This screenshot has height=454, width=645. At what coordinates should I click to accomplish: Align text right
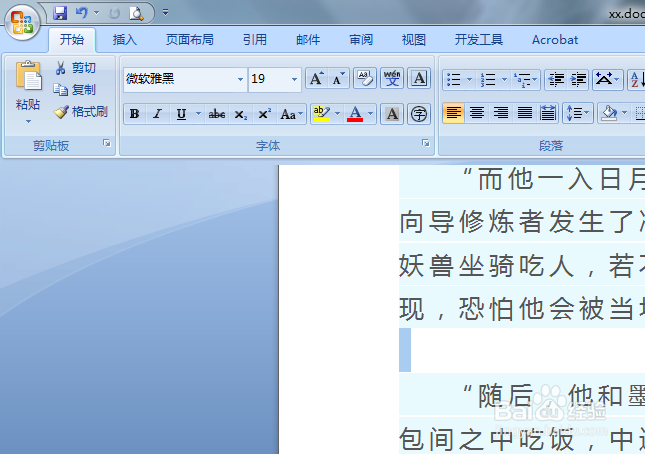click(501, 113)
